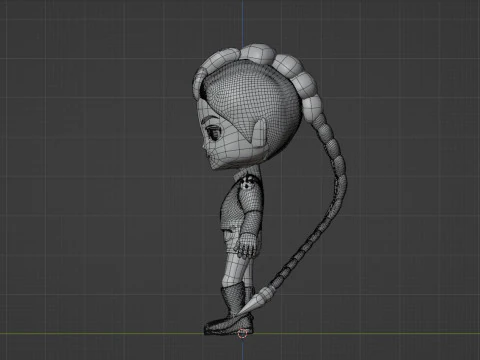Click the character's boot mesh
Viewport: 480px width, 360px height.
click(x=230, y=308)
